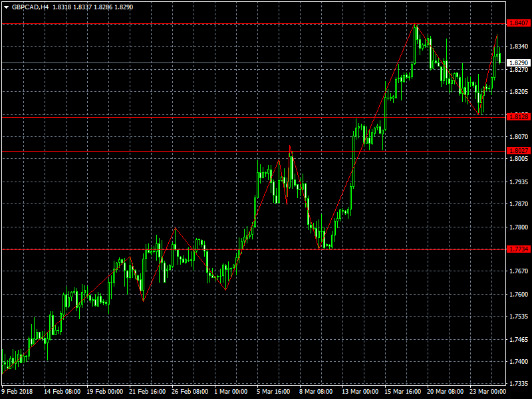The image size is (532, 399).
Task: Click the OHLC values 1.8318 1.8337 1.8286 1.8290
Action: [x=92, y=7]
